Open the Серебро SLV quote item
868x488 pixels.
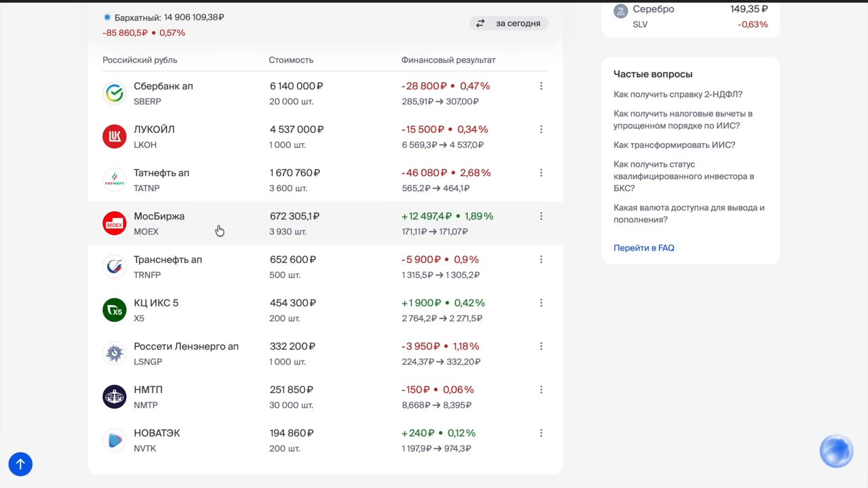[690, 17]
